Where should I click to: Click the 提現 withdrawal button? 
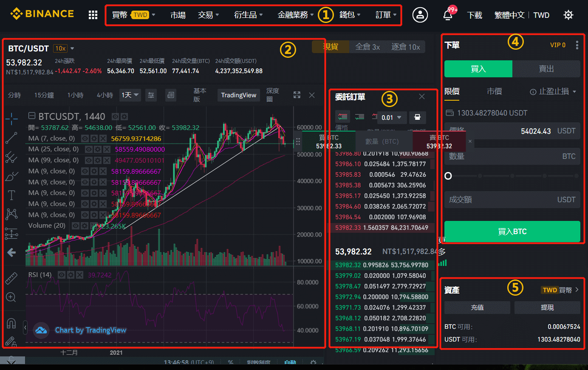pos(547,307)
